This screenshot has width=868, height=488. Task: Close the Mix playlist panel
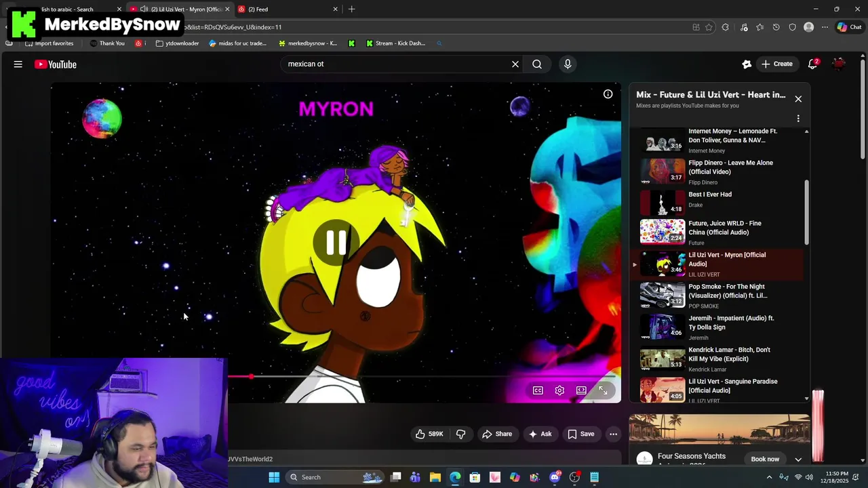pos(798,99)
